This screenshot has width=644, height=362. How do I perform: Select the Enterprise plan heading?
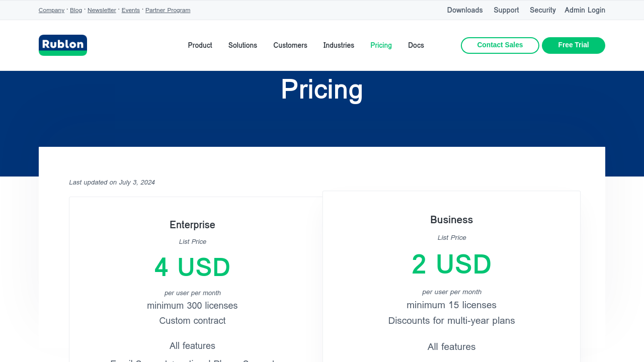pyautogui.click(x=192, y=225)
